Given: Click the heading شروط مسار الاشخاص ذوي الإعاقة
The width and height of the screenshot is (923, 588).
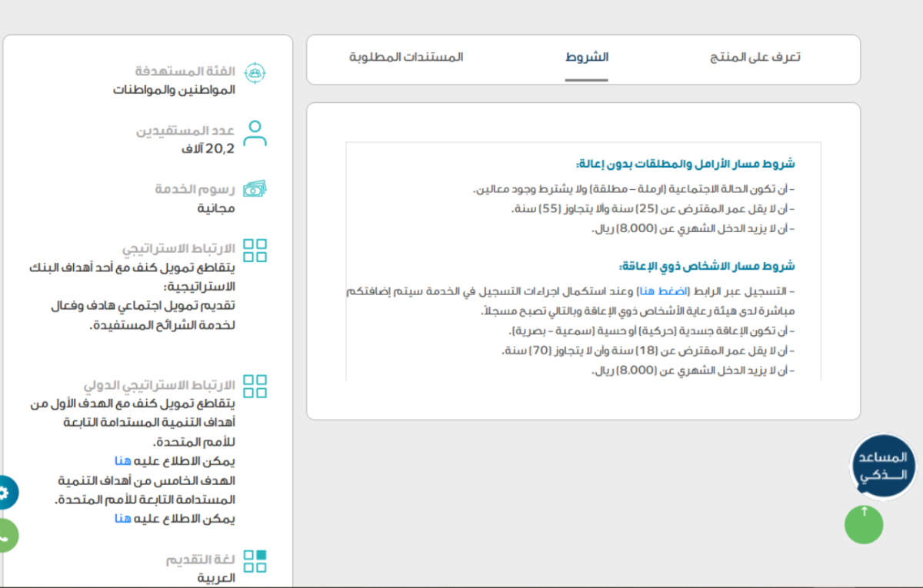Looking at the screenshot, I should click(x=707, y=266).
